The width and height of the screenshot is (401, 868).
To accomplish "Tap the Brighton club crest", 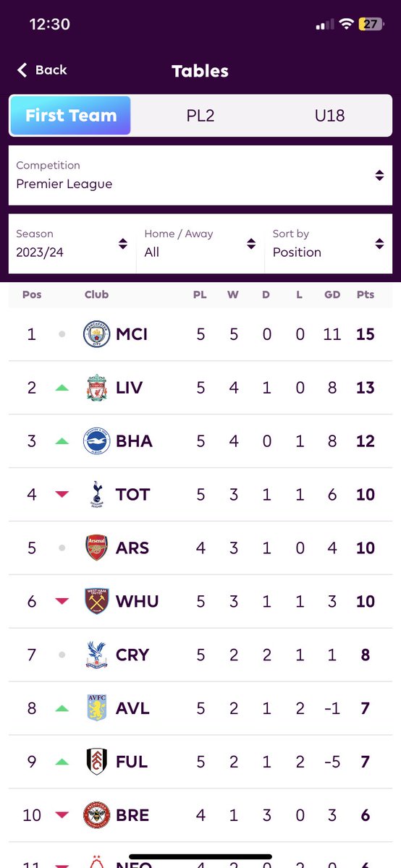I will tap(96, 441).
